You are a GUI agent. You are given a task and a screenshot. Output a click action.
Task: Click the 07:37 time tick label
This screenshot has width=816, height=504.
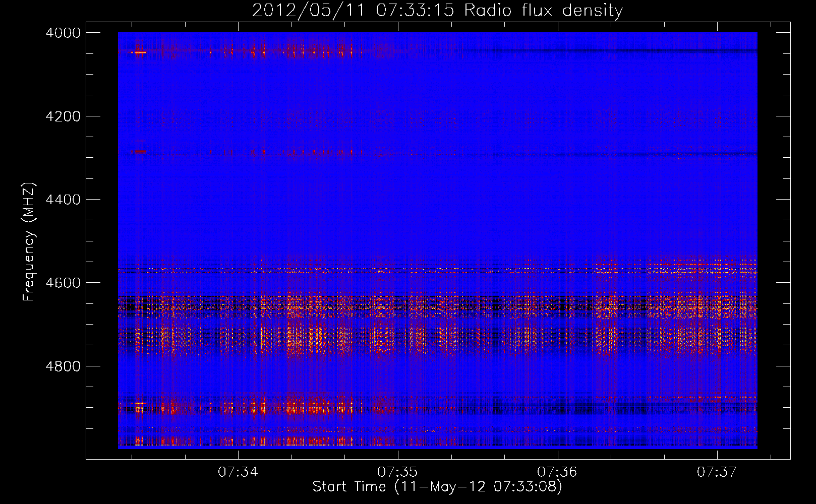pyautogui.click(x=717, y=472)
